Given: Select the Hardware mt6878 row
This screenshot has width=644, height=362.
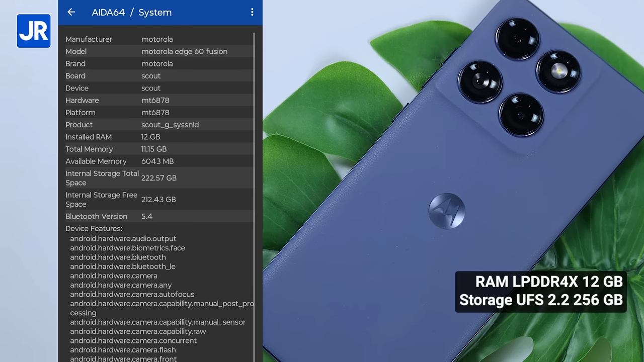Looking at the screenshot, I should pyautogui.click(x=159, y=101).
